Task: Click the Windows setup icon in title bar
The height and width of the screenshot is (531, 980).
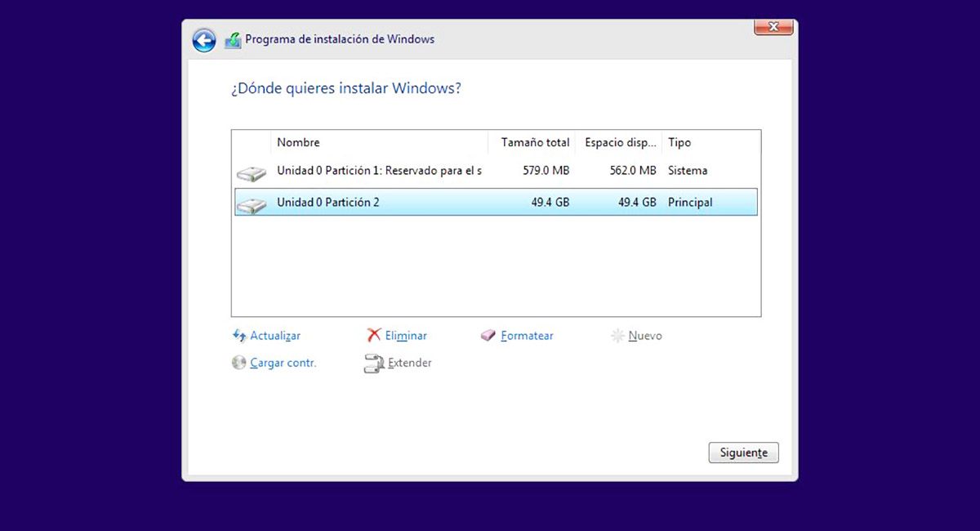Action: [x=233, y=40]
